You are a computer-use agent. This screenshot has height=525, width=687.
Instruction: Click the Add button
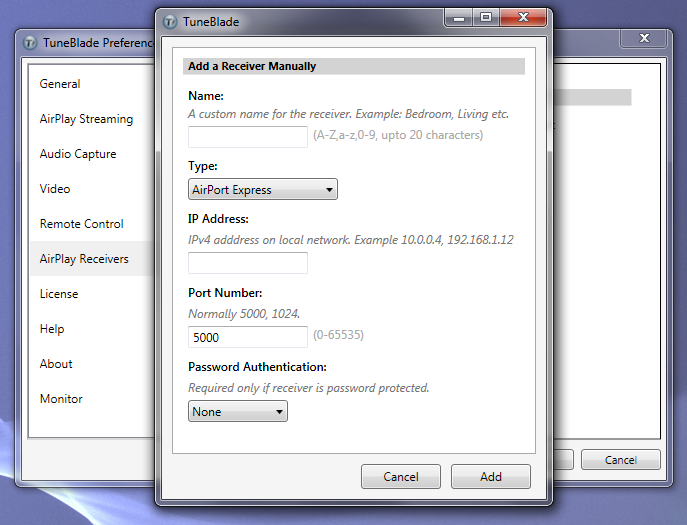(491, 476)
